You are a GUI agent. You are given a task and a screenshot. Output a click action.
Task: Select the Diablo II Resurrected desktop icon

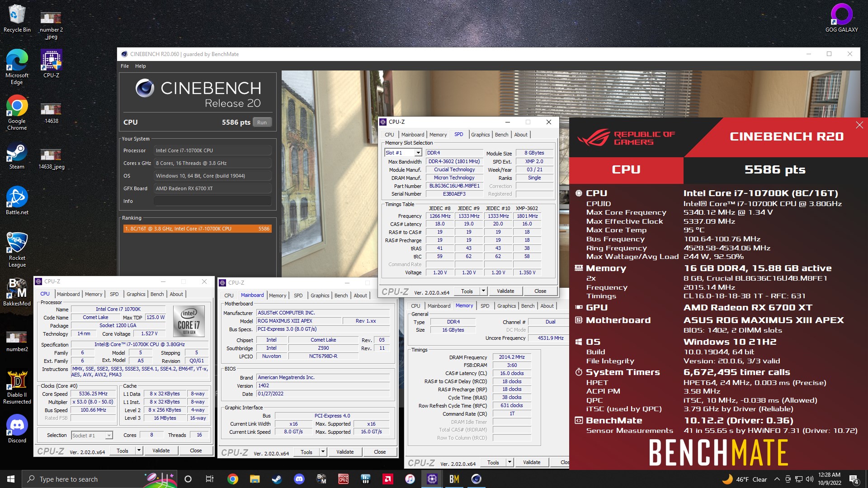point(17,387)
